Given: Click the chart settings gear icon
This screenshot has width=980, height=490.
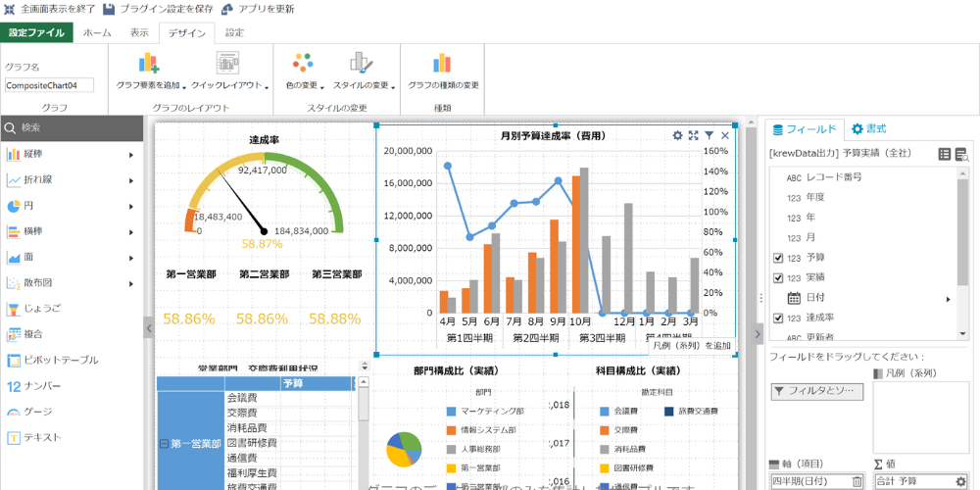Looking at the screenshot, I should 677,136.
